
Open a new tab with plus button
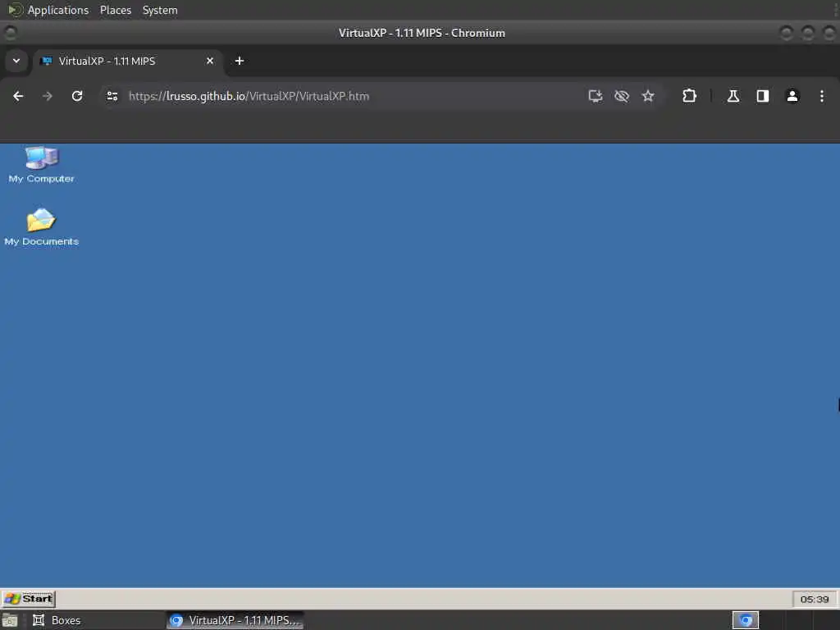[x=240, y=61]
